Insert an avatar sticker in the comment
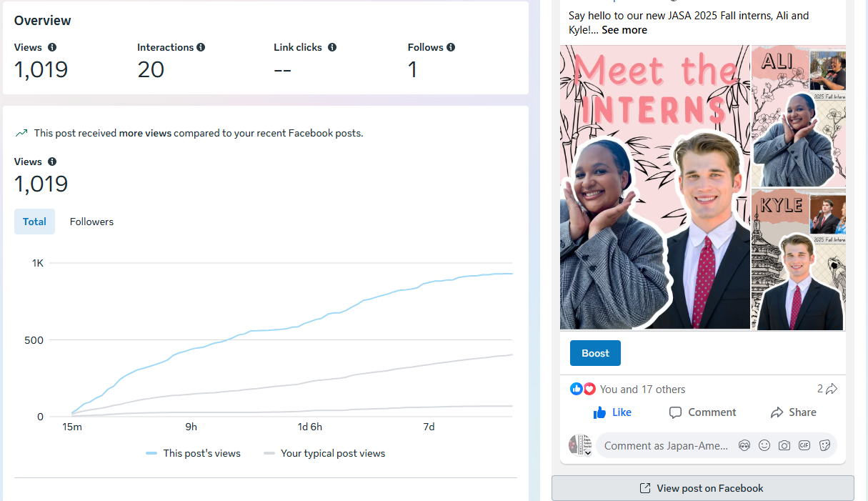This screenshot has height=501, width=868. pyautogui.click(x=744, y=445)
